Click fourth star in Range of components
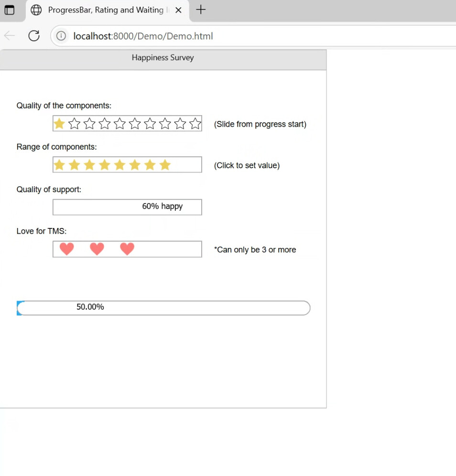456x476 pixels. point(105,165)
